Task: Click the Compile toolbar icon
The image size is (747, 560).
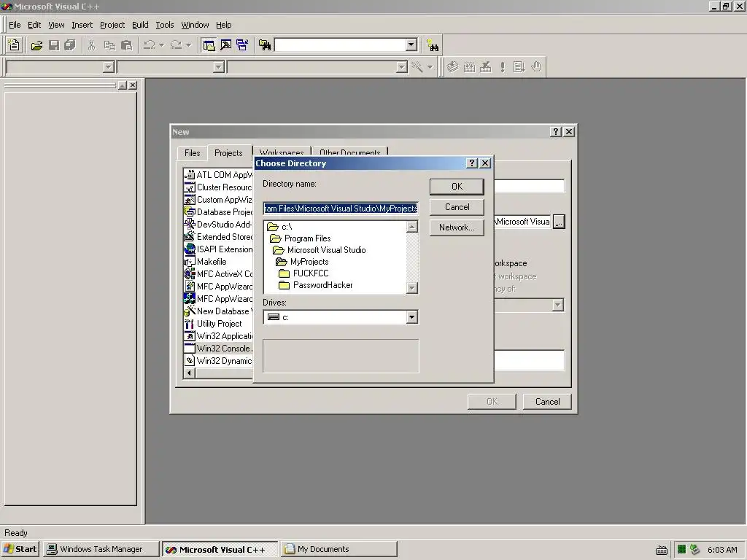Action: 452,66
